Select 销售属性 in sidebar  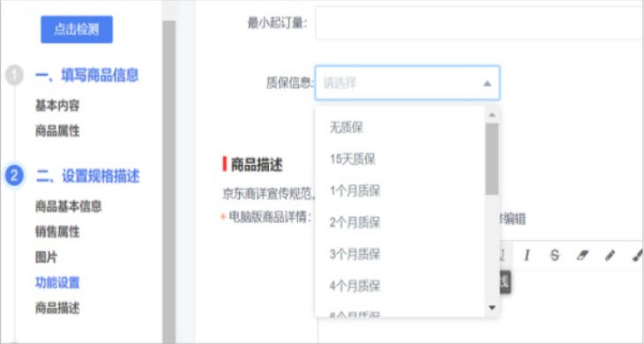click(x=57, y=232)
